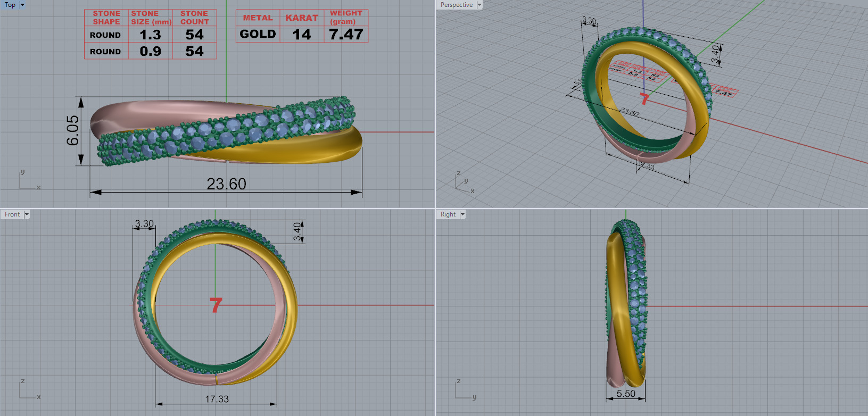This screenshot has width=868, height=416.
Task: Click the STONE SHAPE header cell
Action: point(106,18)
